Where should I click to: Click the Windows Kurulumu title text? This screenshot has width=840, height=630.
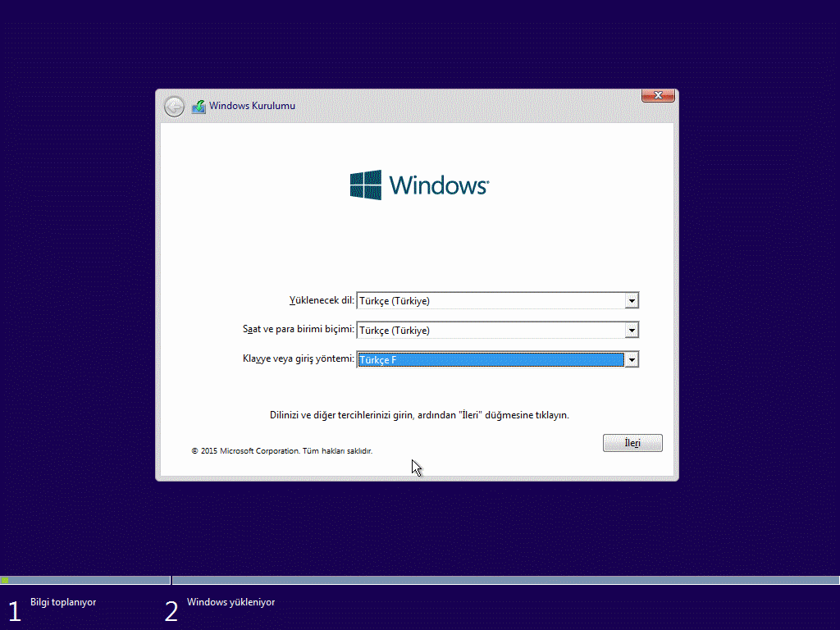(252, 106)
